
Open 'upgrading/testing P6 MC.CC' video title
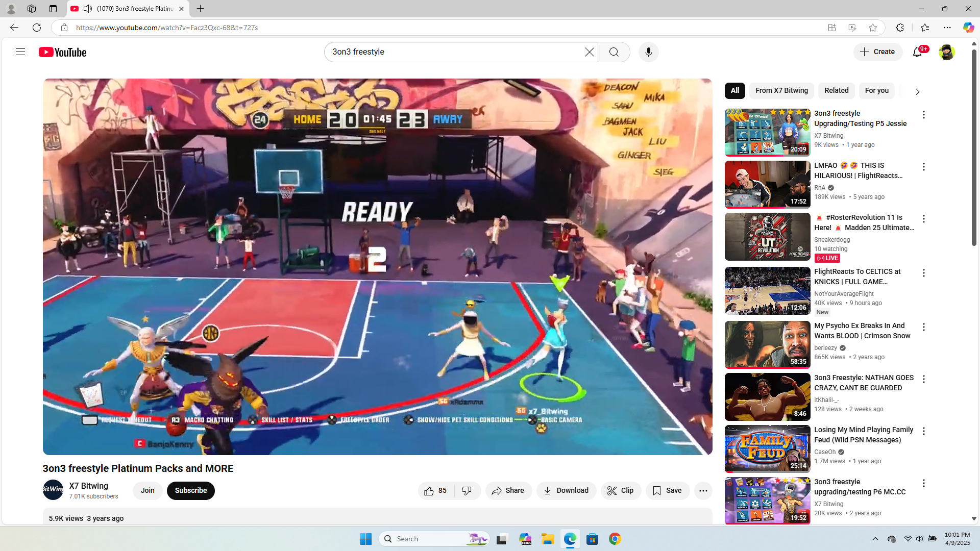pyautogui.click(x=860, y=487)
